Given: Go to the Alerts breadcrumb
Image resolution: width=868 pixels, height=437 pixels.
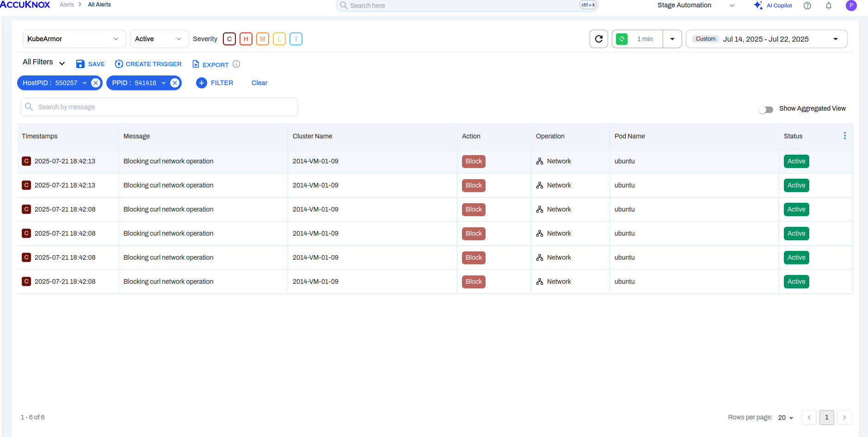Looking at the screenshot, I should point(67,4).
